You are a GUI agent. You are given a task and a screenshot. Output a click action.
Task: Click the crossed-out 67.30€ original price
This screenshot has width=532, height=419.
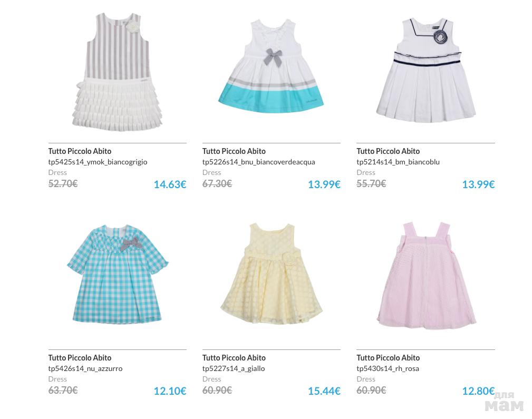217,183
